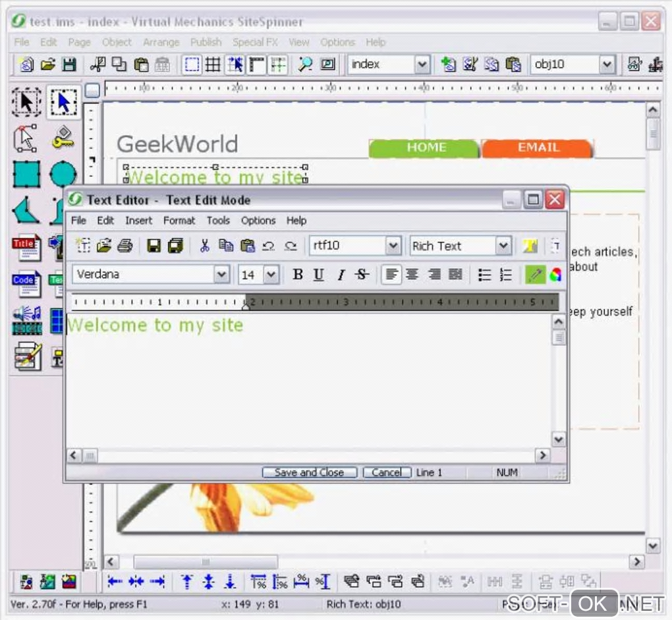The width and height of the screenshot is (672, 620).
Task: Click the EMAIL navigation button on page
Action: (x=538, y=148)
